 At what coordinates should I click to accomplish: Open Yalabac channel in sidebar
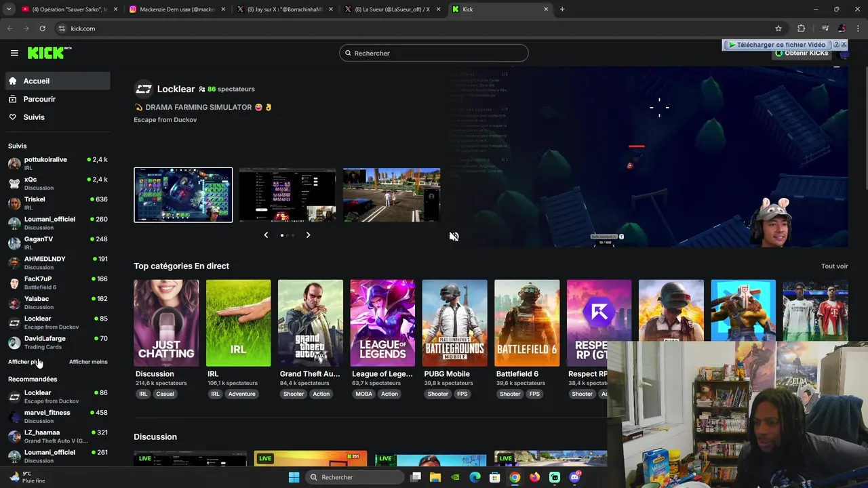58,302
